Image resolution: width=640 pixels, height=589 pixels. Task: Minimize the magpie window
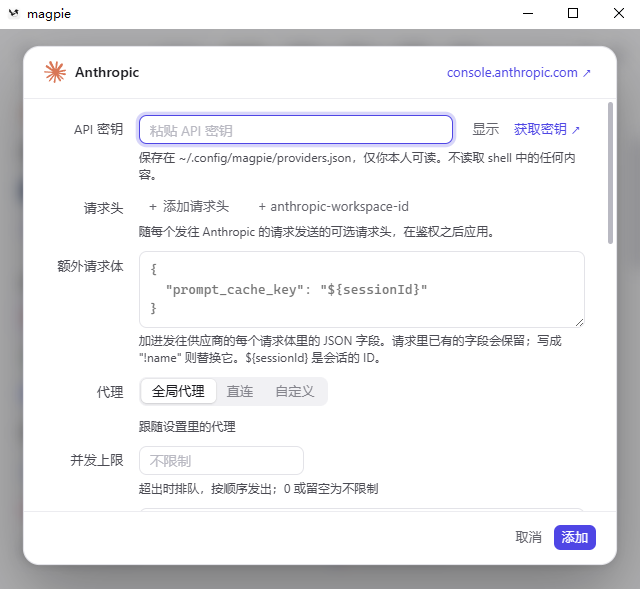(x=528, y=13)
